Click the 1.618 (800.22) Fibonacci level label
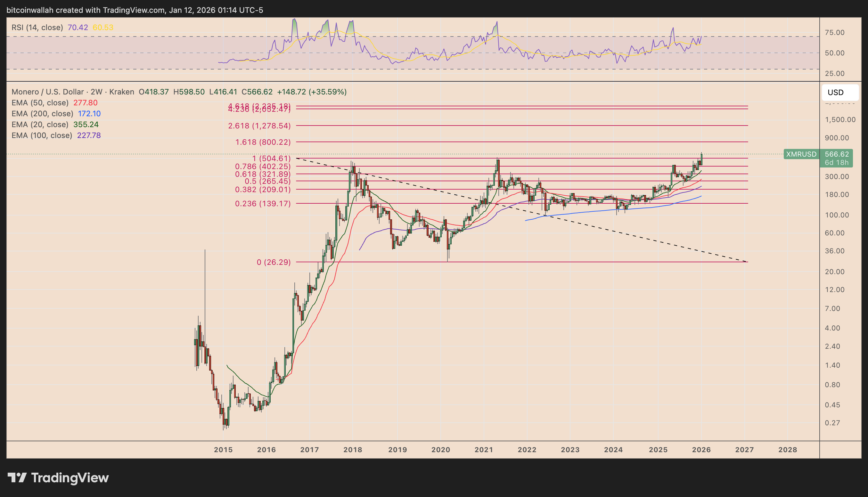The height and width of the screenshot is (497, 868). click(263, 142)
